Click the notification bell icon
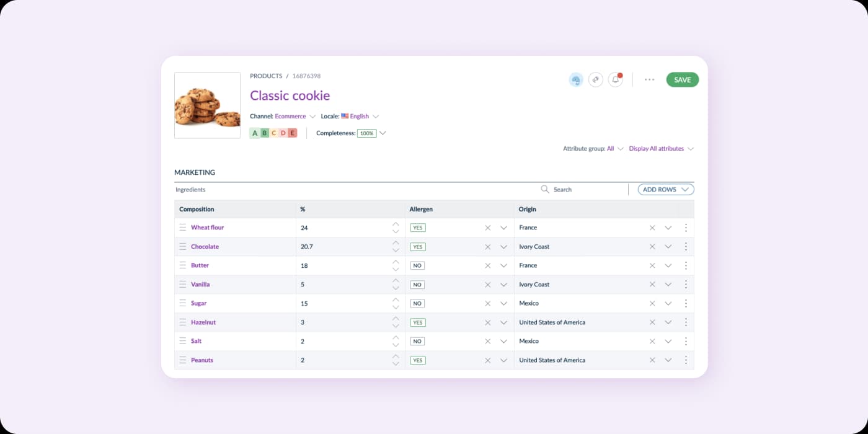Screen dimensions: 868x434 [x=615, y=79]
